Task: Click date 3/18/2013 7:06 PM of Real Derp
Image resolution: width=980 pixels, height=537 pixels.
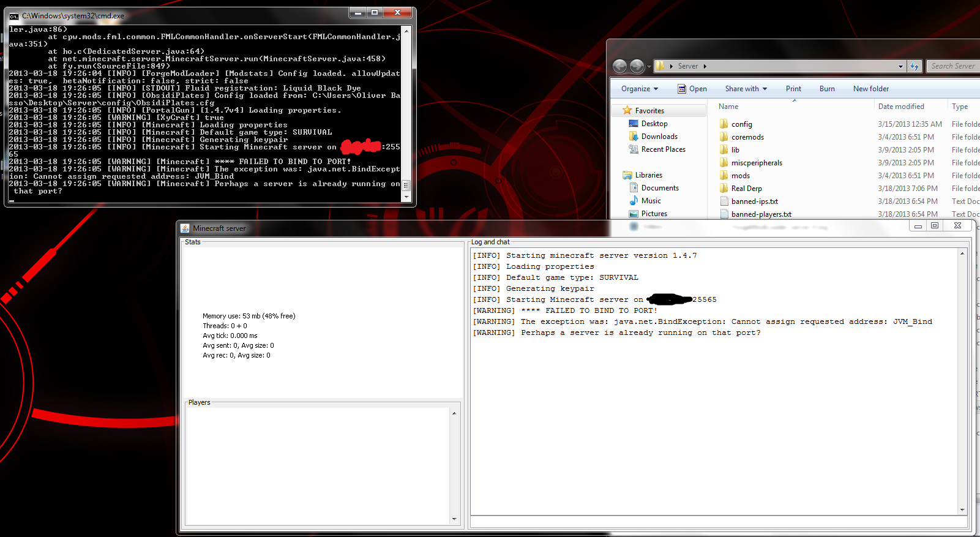Action: [908, 189]
